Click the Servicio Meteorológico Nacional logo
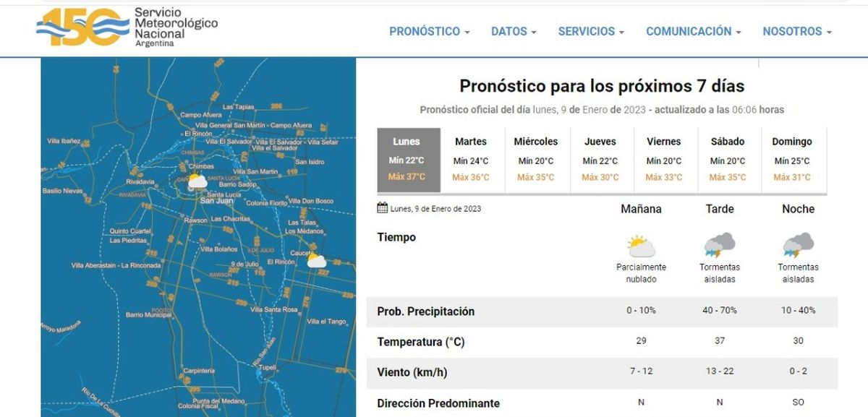Image resolution: width=868 pixels, height=417 pixels. click(x=127, y=27)
